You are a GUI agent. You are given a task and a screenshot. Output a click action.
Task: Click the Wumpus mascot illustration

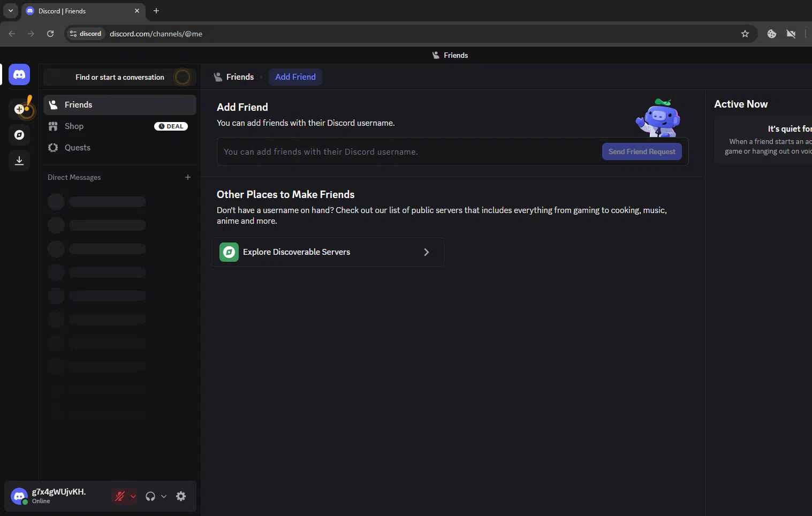pos(658,118)
